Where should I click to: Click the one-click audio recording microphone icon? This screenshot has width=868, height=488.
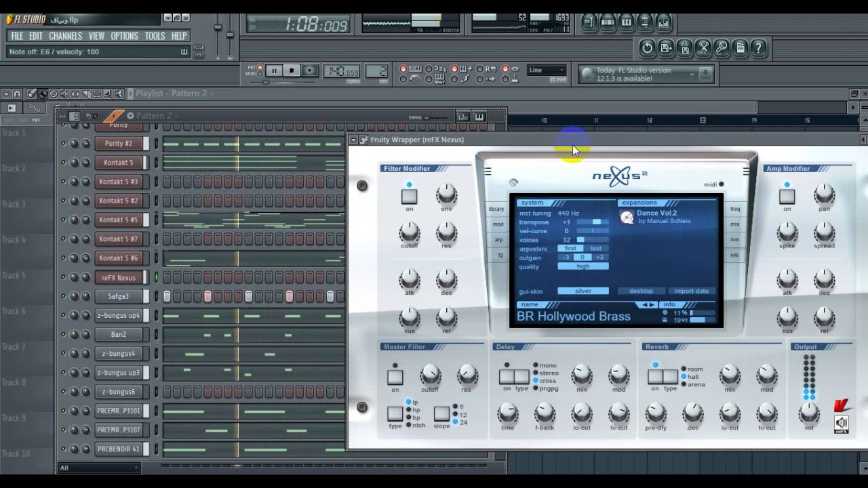(722, 47)
